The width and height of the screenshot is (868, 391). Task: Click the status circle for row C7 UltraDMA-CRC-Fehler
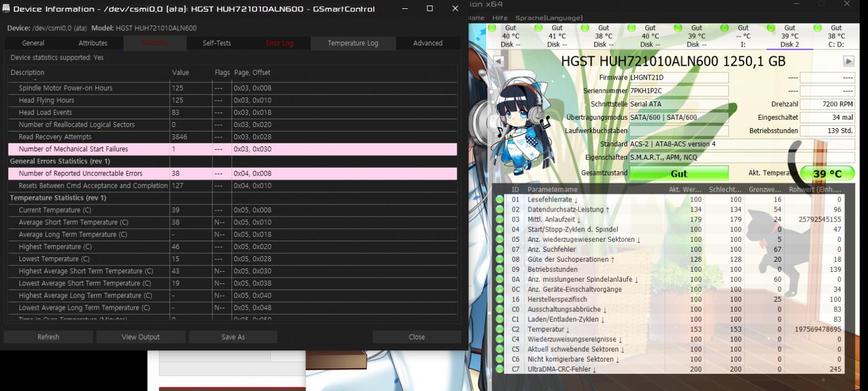click(x=499, y=370)
